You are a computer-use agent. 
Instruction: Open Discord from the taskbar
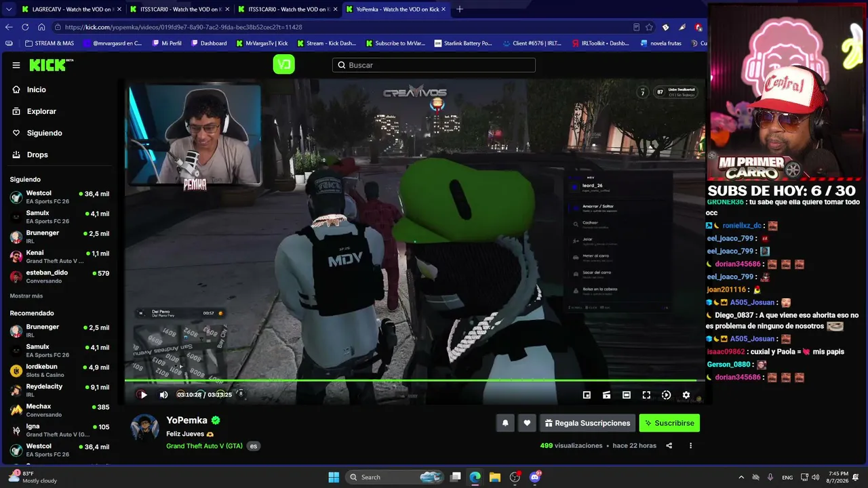click(535, 477)
